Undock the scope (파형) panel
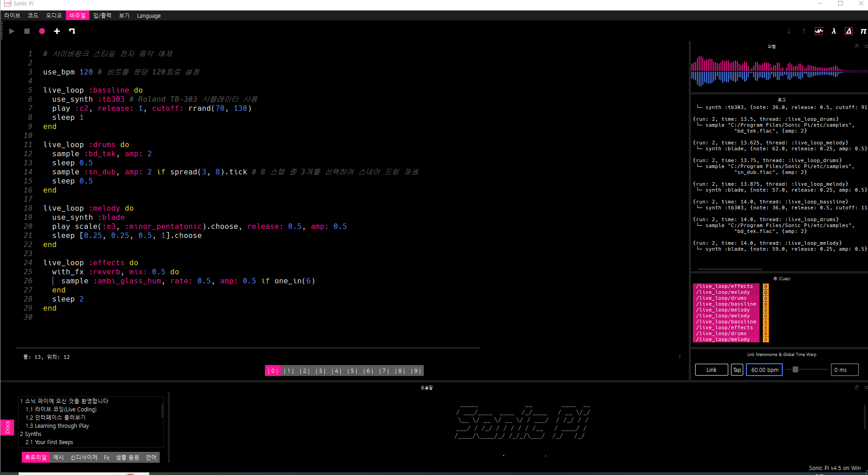The height and width of the screenshot is (475, 868). tap(857, 46)
